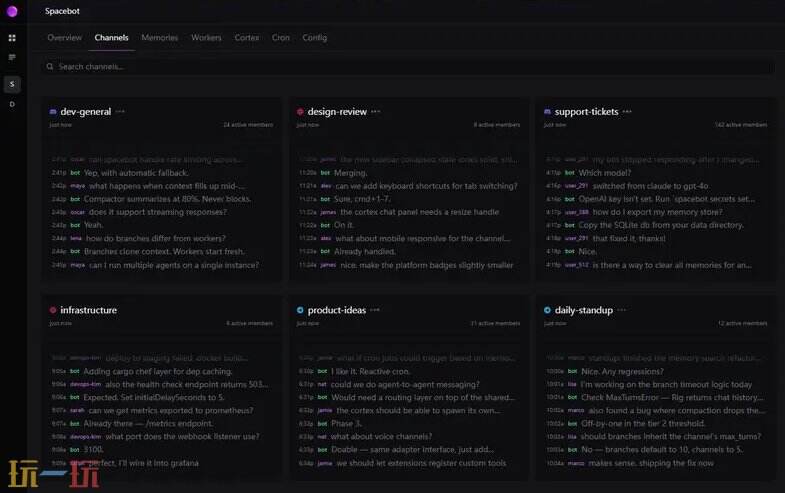Click message 'that fixed it, thanks!'
The image size is (785, 493).
(x=629, y=238)
